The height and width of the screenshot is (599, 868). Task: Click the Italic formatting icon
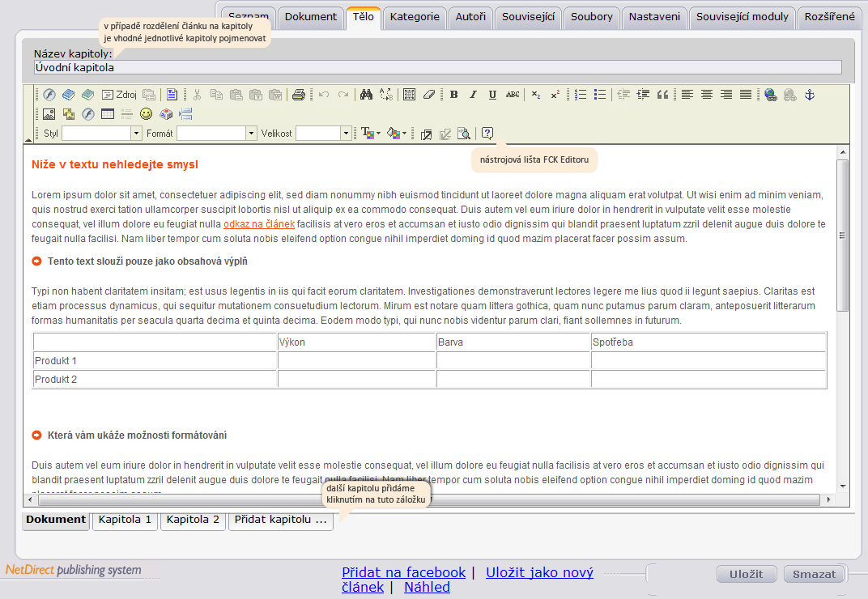coord(474,95)
